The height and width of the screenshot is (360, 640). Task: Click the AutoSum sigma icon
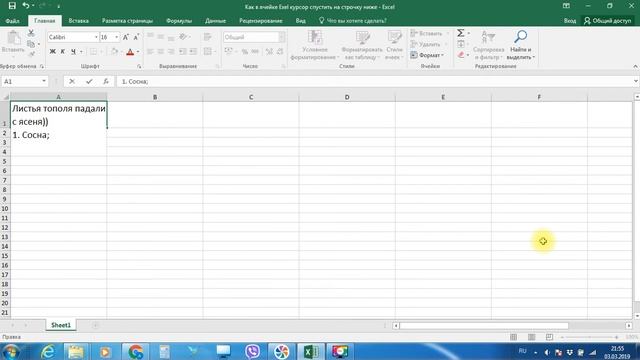460,33
